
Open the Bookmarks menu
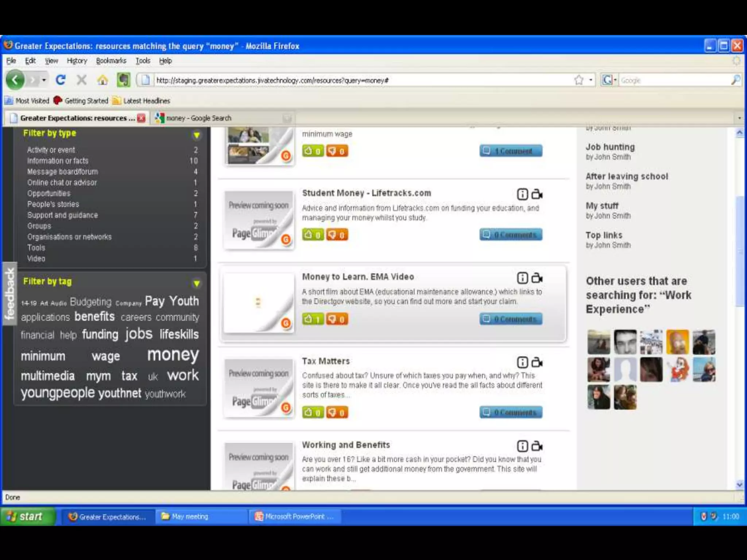[x=111, y=61]
